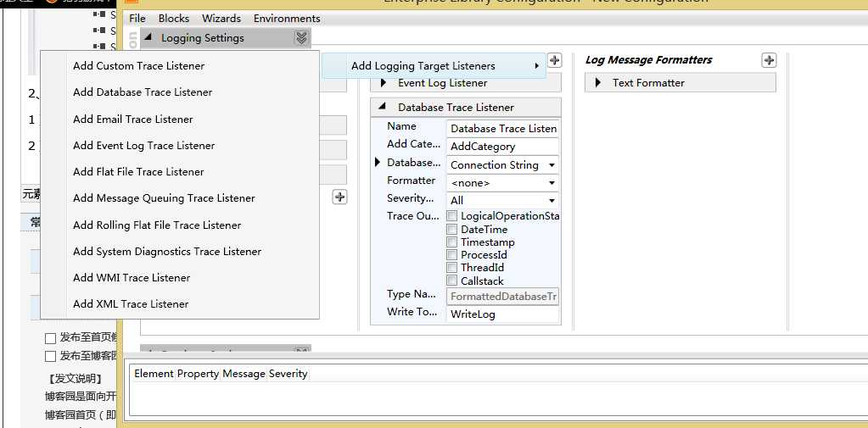
Task: Click the plus button below the category fields
Action: [340, 197]
